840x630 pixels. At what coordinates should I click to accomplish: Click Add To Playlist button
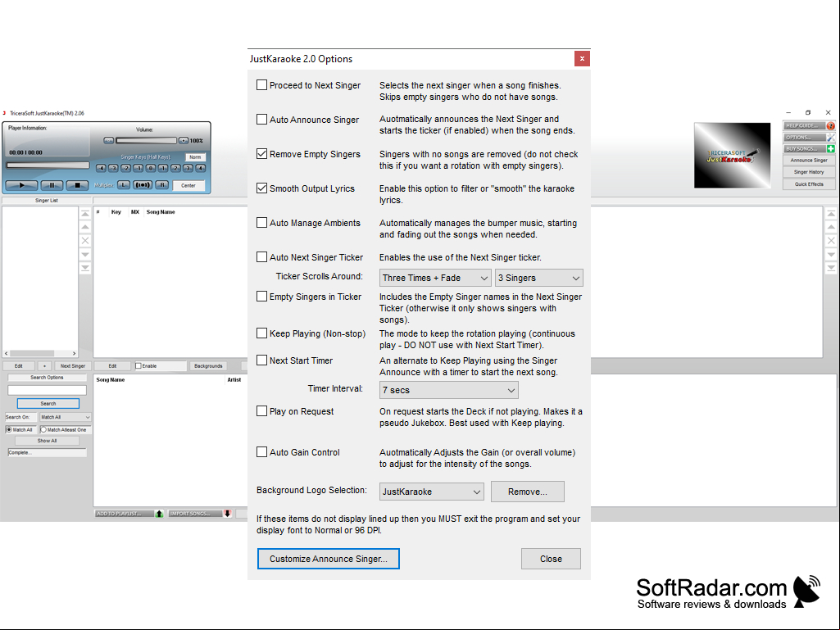pos(129,514)
